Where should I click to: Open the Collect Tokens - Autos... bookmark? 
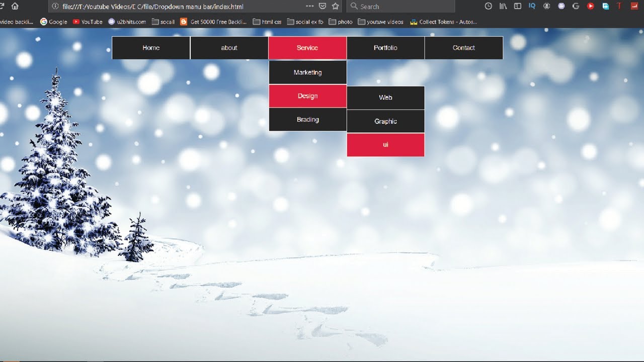point(443,22)
